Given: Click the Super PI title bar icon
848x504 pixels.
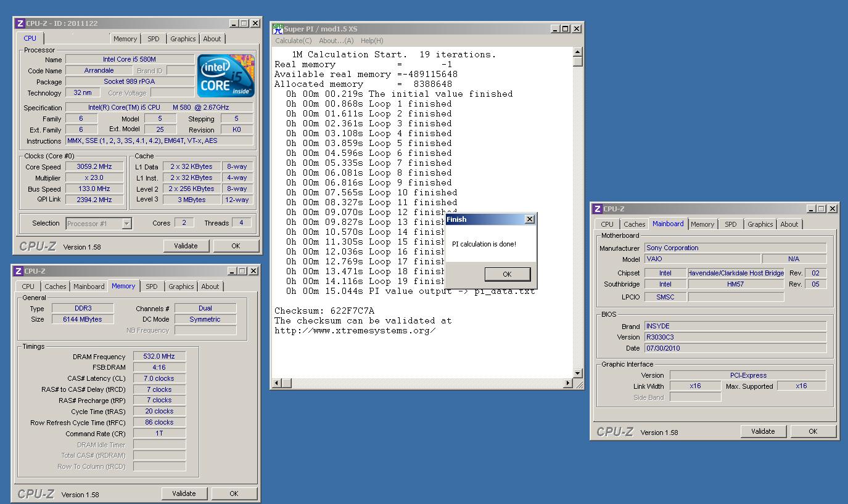Looking at the screenshot, I should click(x=278, y=28).
